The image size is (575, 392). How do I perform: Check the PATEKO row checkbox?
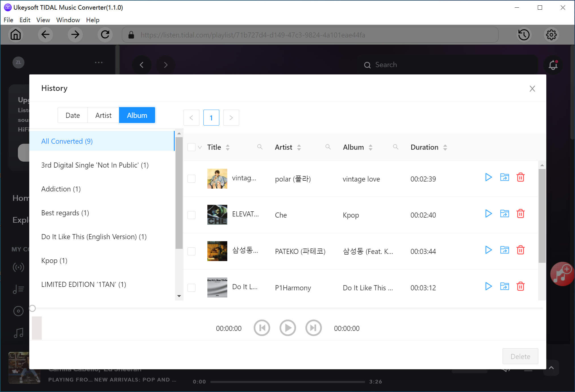point(191,251)
